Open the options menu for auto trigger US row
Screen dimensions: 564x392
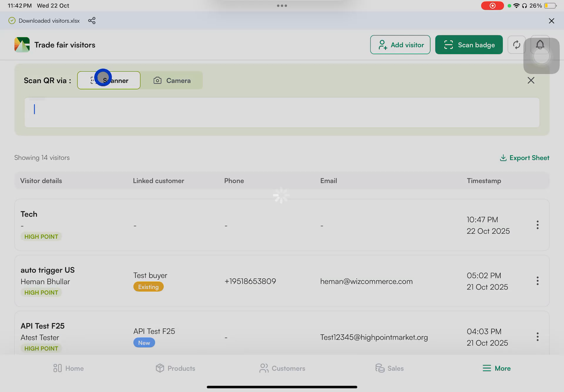(538, 281)
